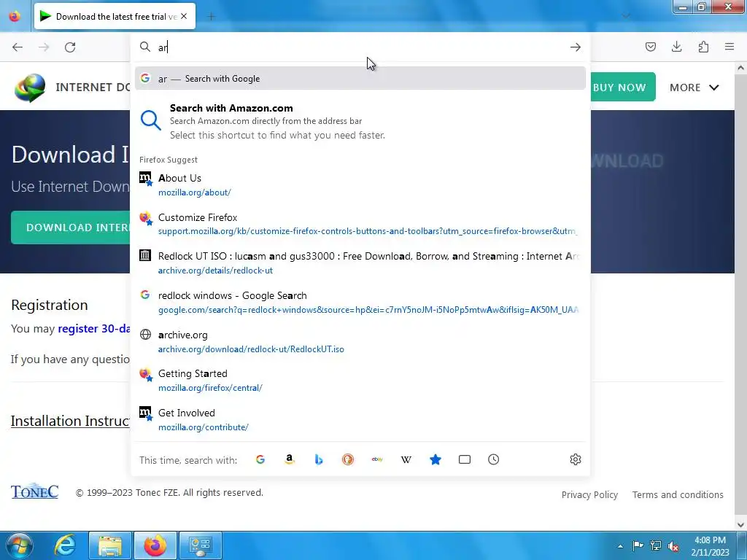This screenshot has height=560, width=747.
Task: Follow the register 30-day link
Action: pyautogui.click(x=94, y=329)
